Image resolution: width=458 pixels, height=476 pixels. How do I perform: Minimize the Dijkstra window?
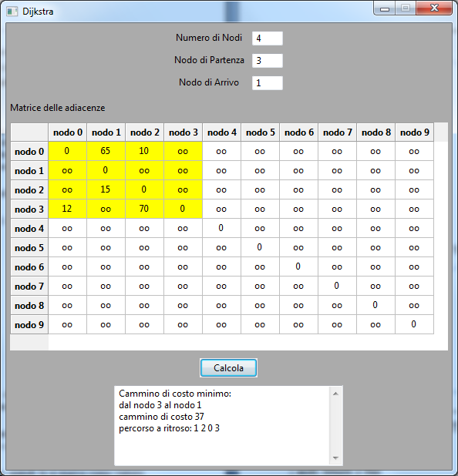coord(385,8)
